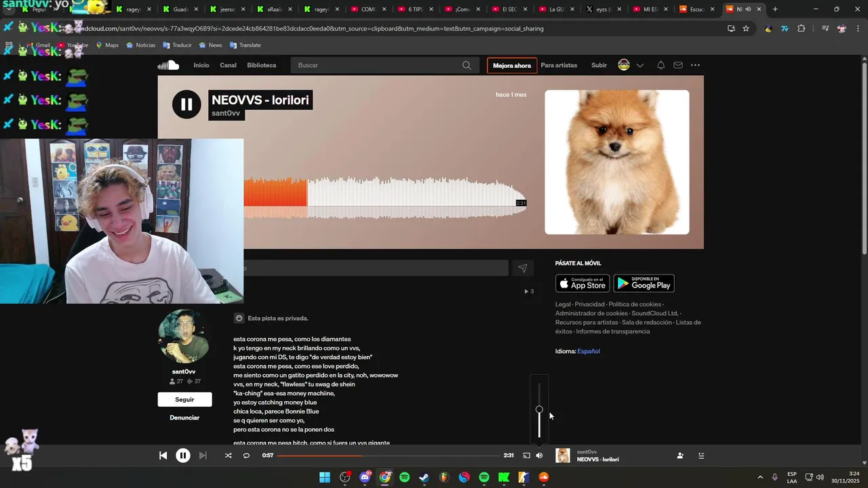
Task: Open the Kick app from the taskbar
Action: pos(504,477)
